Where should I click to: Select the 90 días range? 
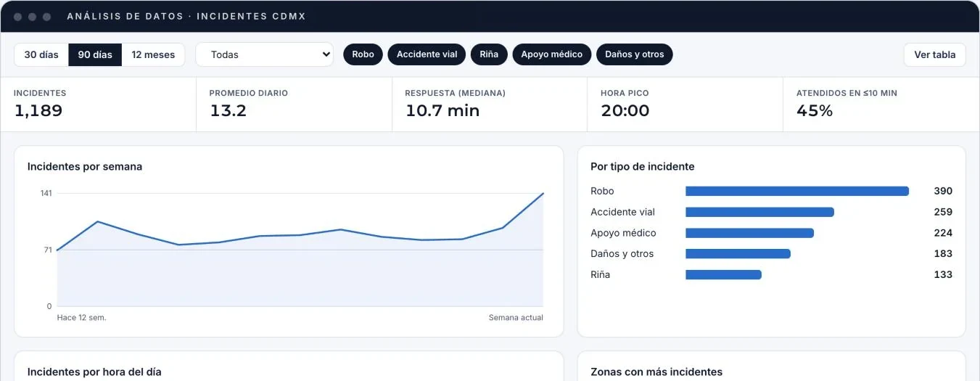coord(95,54)
